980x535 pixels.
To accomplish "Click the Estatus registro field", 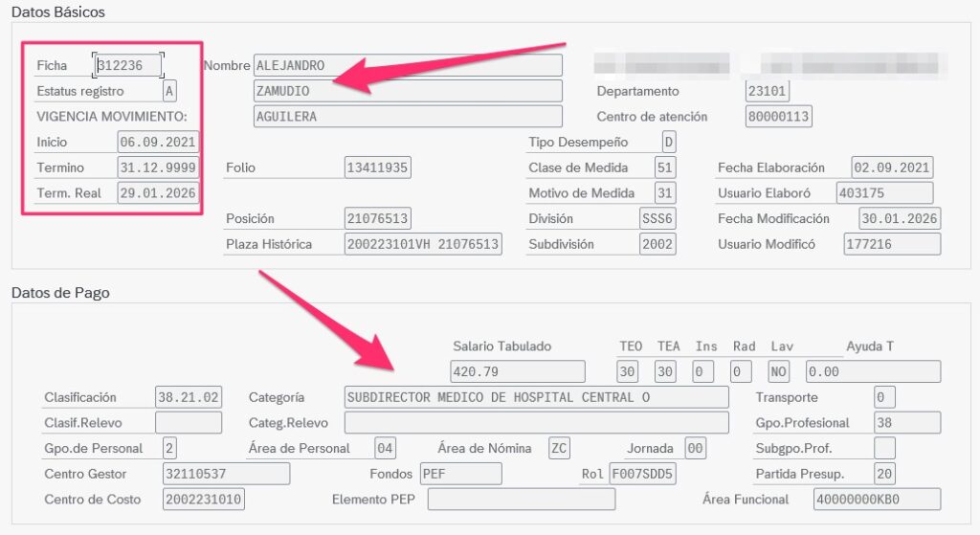I will pos(169,92).
